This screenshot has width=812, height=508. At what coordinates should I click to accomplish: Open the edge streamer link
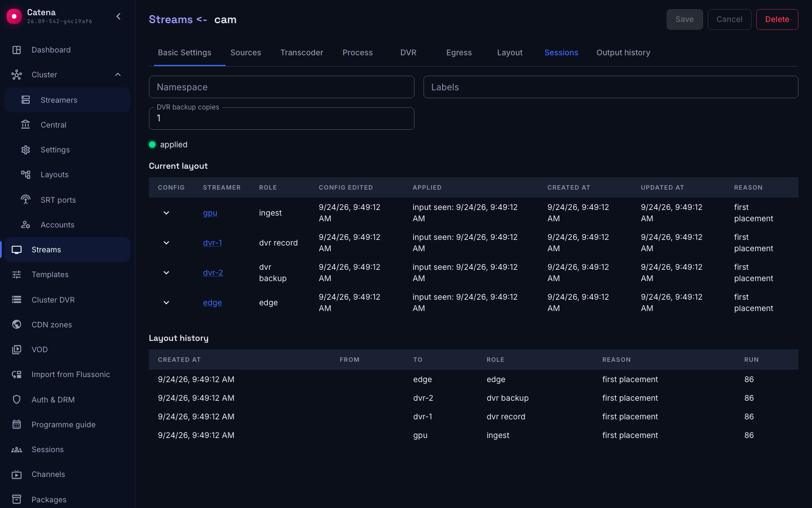click(212, 303)
